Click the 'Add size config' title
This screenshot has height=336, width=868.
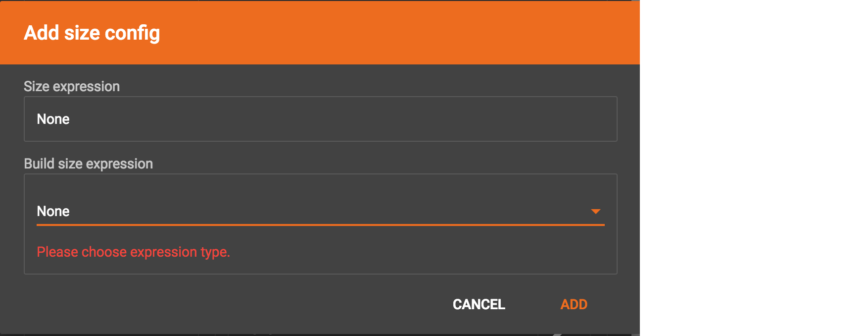92,33
